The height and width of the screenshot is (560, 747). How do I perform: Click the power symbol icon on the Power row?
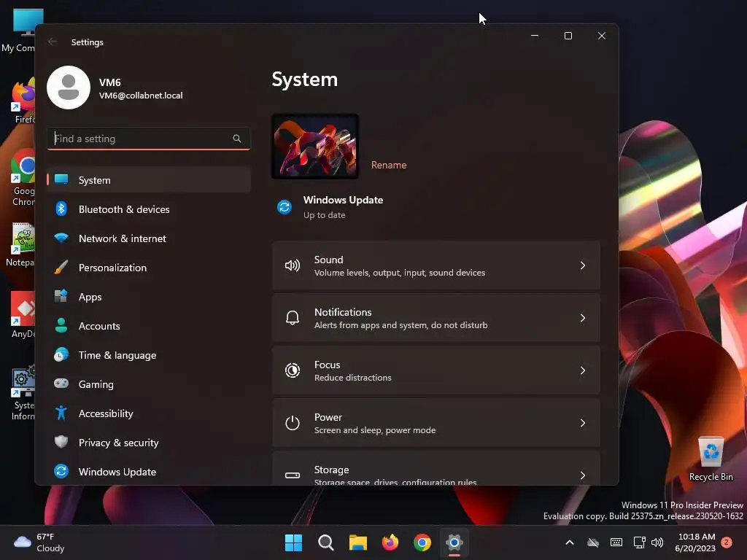point(293,423)
